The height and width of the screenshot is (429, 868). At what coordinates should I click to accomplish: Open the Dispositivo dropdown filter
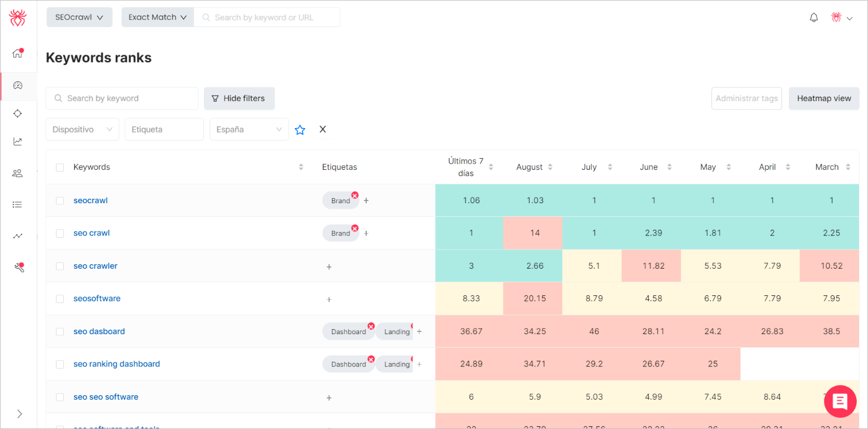pos(83,129)
